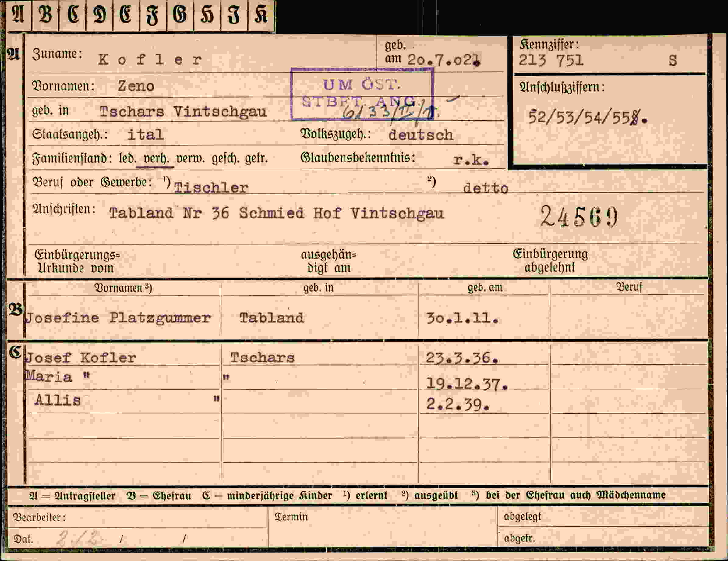The height and width of the screenshot is (561, 728).
Task: Click the birthplace "Tschars Vintschgau"
Action: [183, 112]
